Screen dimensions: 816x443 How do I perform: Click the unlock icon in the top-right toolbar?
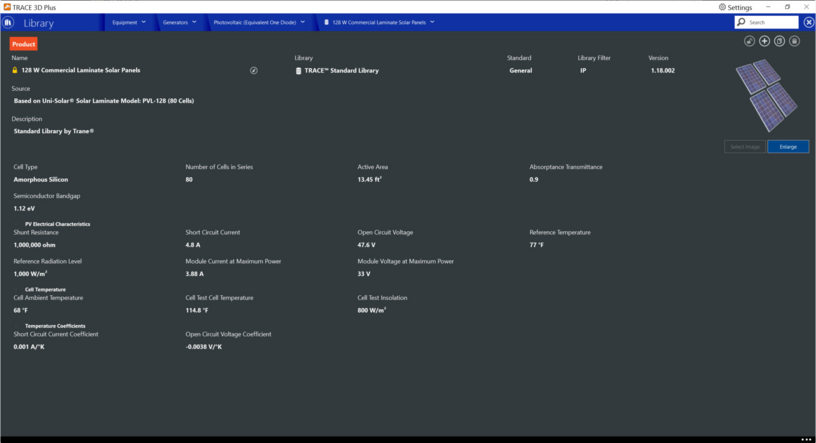coord(749,41)
